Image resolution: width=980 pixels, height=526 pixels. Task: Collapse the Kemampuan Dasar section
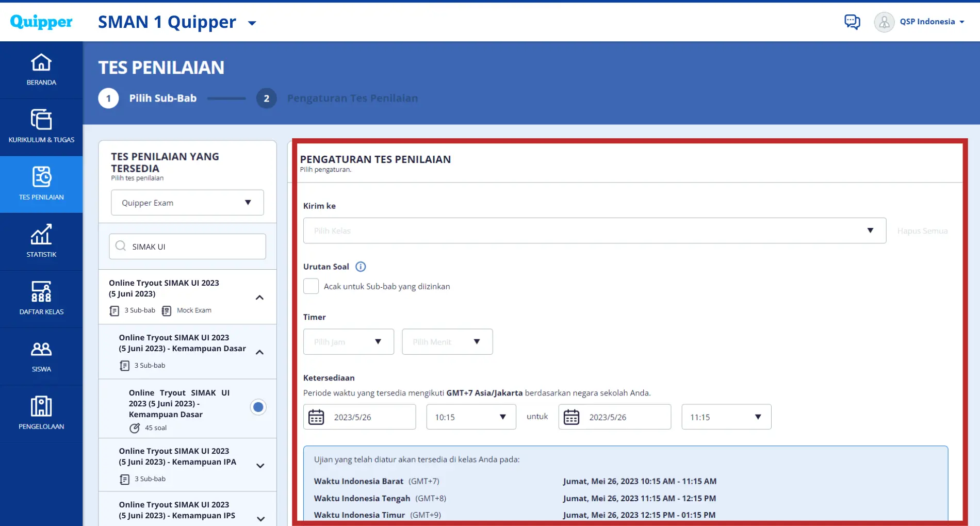[x=260, y=352]
